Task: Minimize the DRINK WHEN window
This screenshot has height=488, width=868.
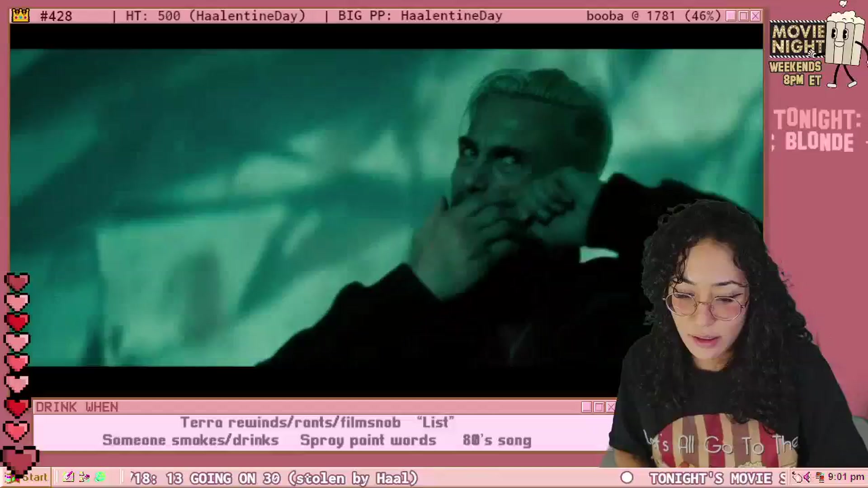Action: click(586, 407)
